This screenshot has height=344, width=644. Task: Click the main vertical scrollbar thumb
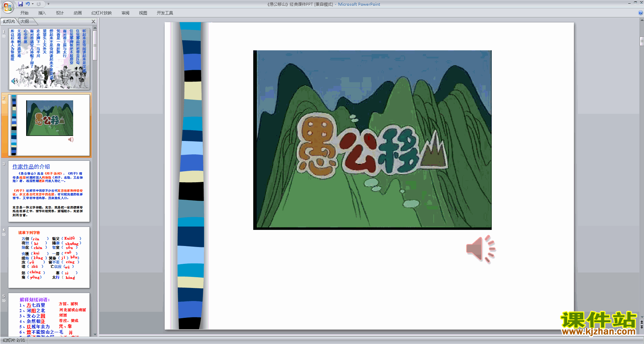642,42
